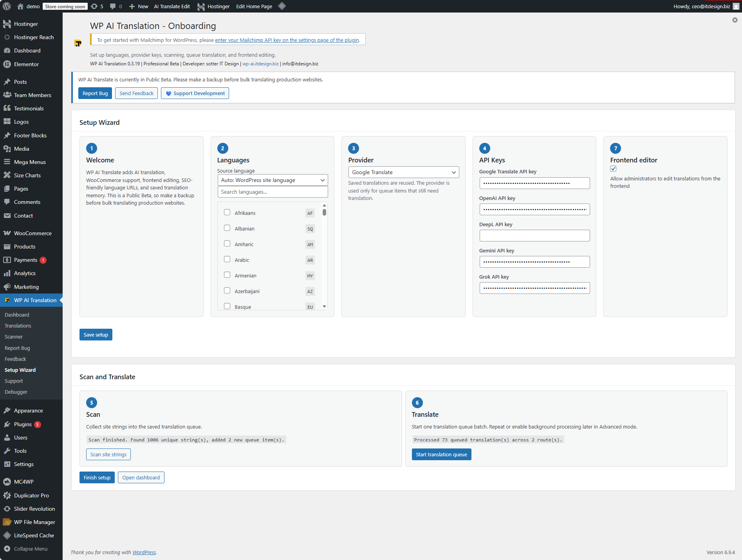Click the Products icon
The height and width of the screenshot is (560, 742).
coord(7,247)
